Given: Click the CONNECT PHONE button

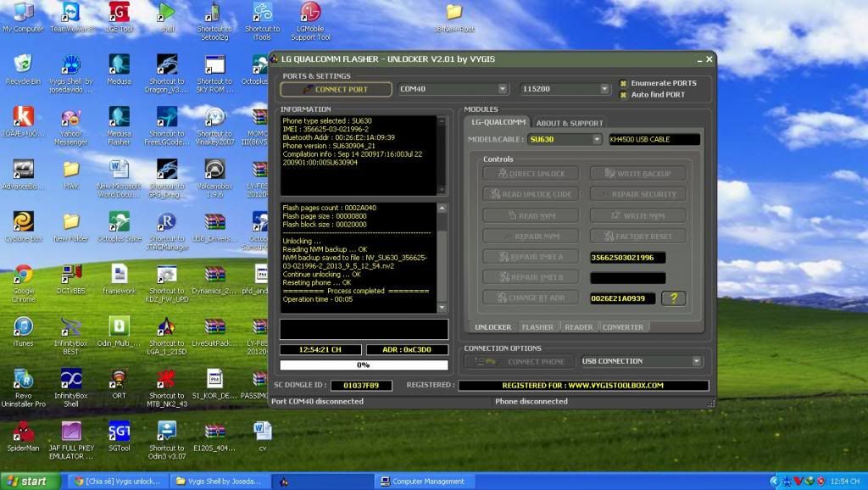Looking at the screenshot, I should pyautogui.click(x=520, y=361).
